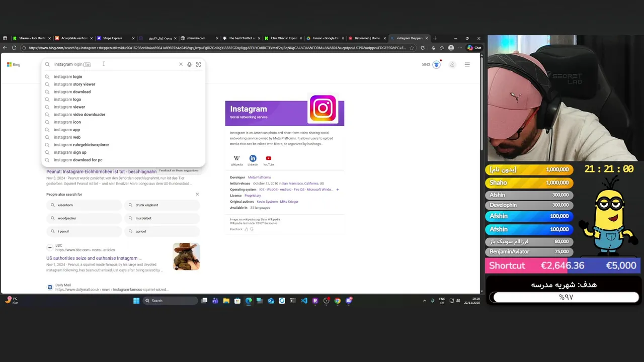This screenshot has height=362, width=644.
Task: Reload the page with refresh button
Action: tap(14, 48)
